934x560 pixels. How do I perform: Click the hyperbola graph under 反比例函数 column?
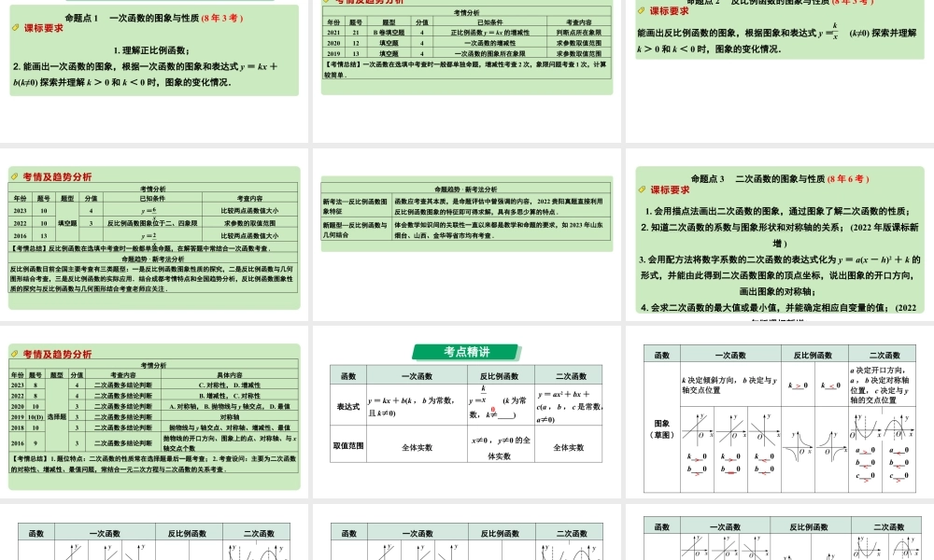point(800,445)
